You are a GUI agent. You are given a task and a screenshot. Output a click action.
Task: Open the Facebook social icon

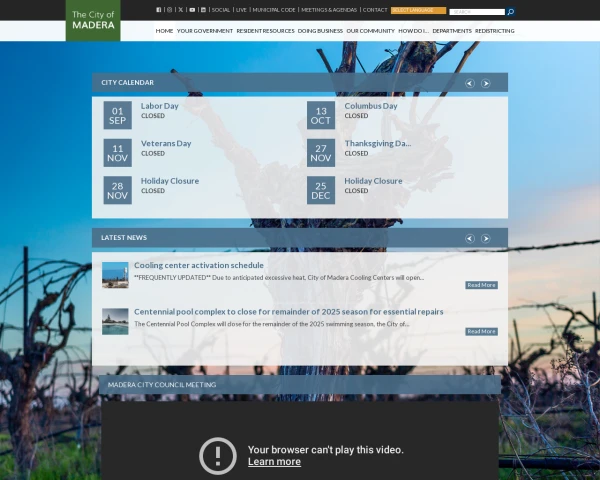coord(158,10)
